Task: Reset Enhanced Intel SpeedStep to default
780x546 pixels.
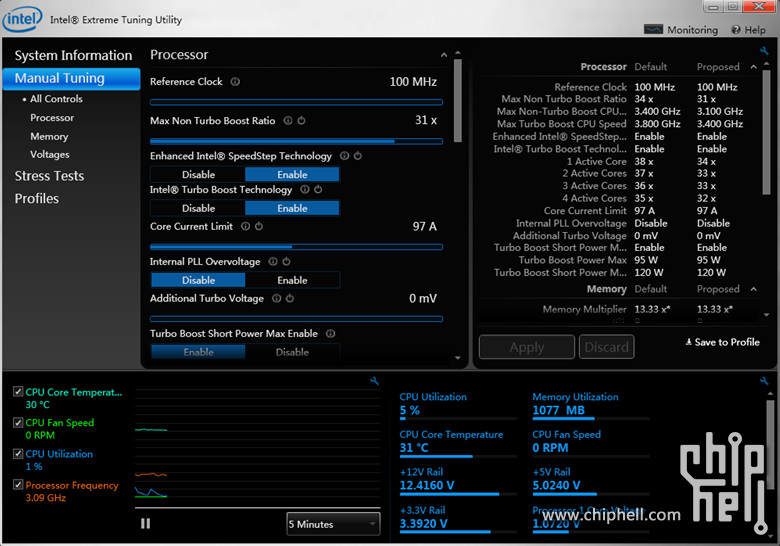Action: (x=358, y=156)
